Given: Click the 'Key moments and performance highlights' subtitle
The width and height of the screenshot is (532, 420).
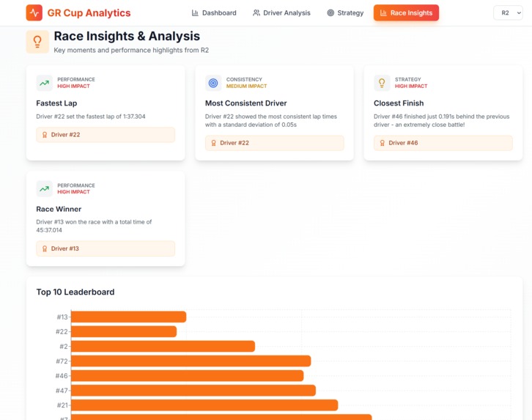Looking at the screenshot, I should (131, 51).
